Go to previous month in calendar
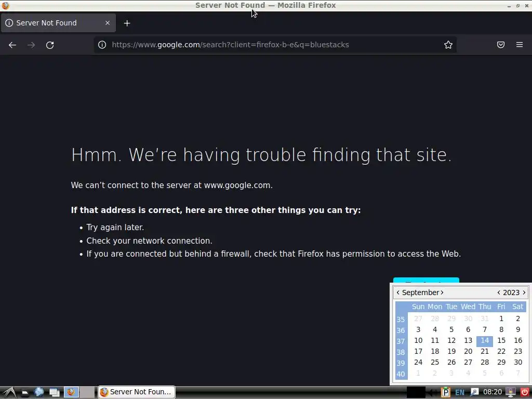Viewport: 532px width, 399px height. (x=398, y=292)
